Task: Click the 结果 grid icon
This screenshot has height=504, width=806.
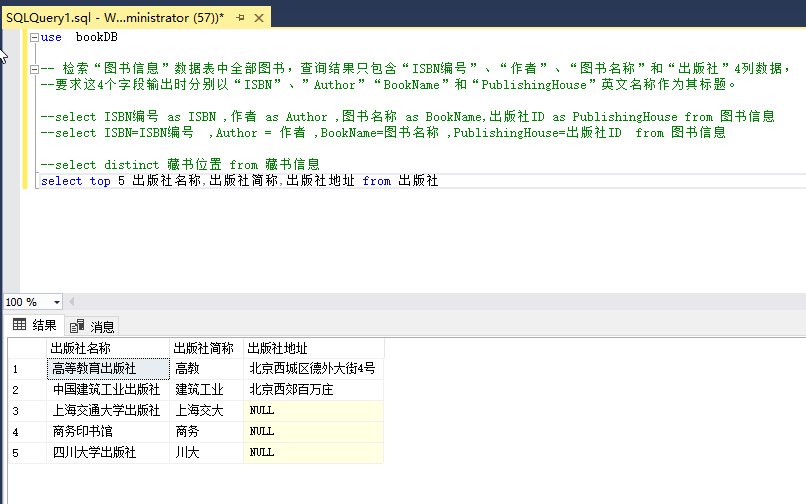Action: tap(20, 325)
